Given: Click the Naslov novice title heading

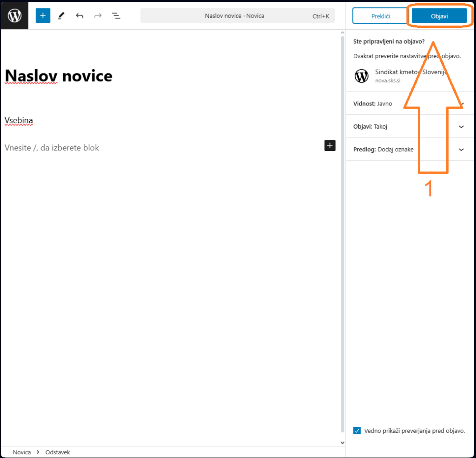Looking at the screenshot, I should click(59, 76).
